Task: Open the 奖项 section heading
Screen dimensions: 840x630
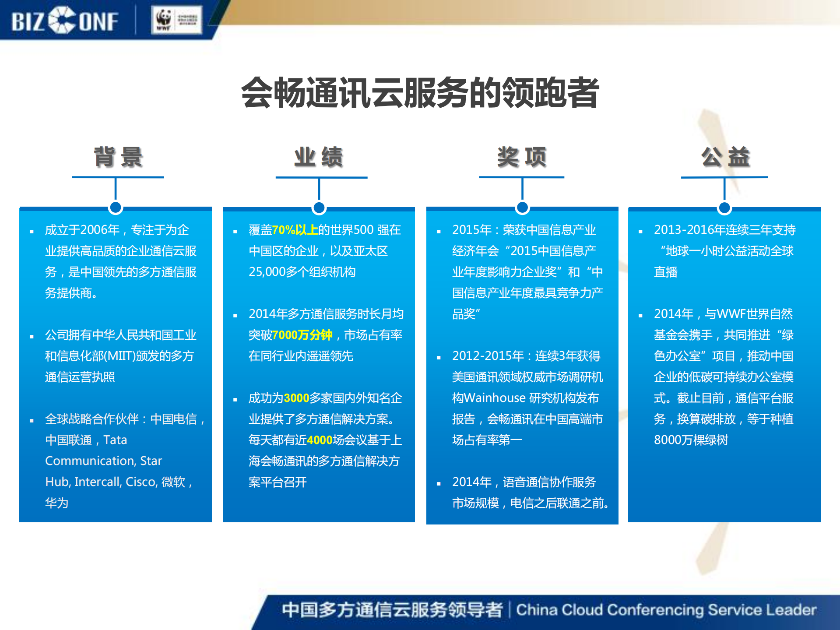Action: coord(522,157)
